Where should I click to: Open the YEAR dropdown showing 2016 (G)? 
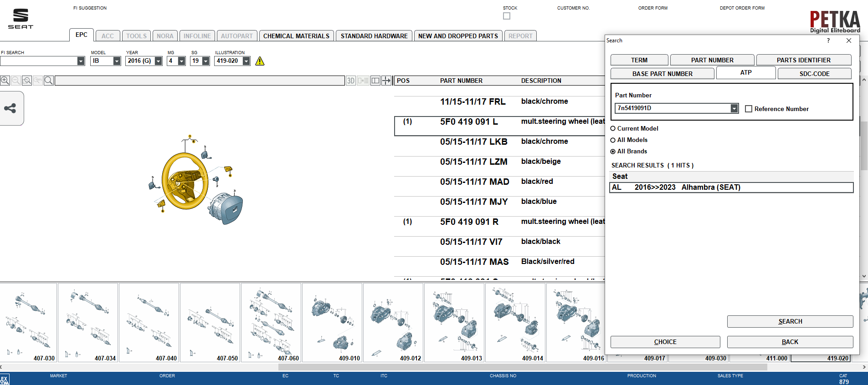[159, 61]
